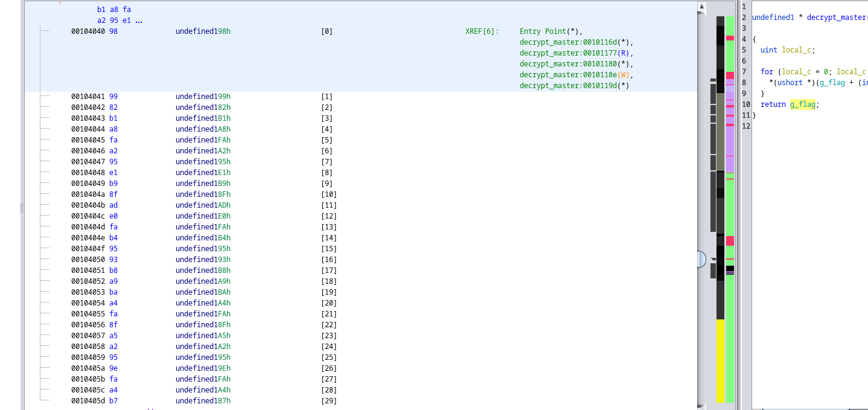This screenshot has width=868, height=410.
Task: Click undefined1B8h at index [17]
Action: click(203, 271)
